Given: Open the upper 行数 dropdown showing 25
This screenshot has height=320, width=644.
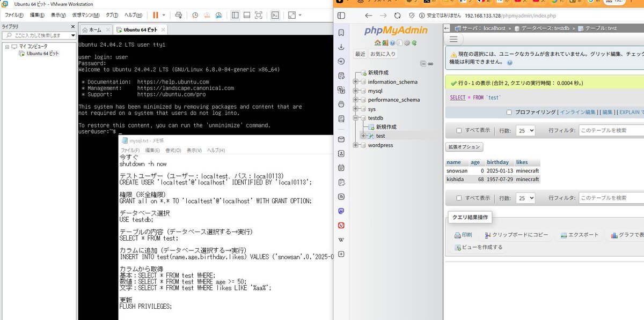Looking at the screenshot, I should (524, 130).
